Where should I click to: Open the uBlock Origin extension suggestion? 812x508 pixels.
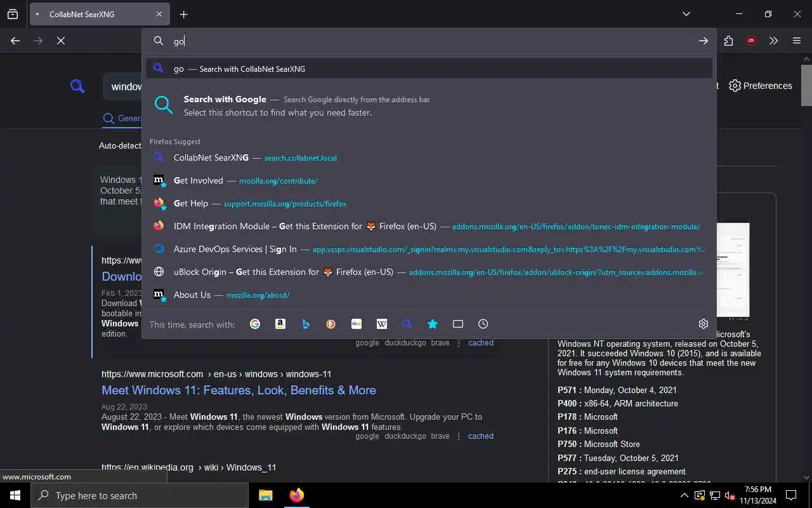point(429,272)
